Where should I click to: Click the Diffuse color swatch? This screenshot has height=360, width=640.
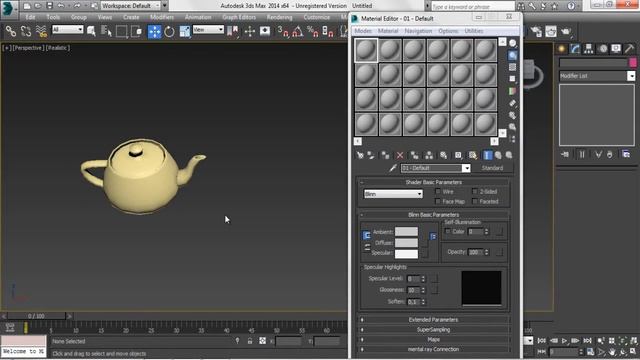pyautogui.click(x=406, y=243)
